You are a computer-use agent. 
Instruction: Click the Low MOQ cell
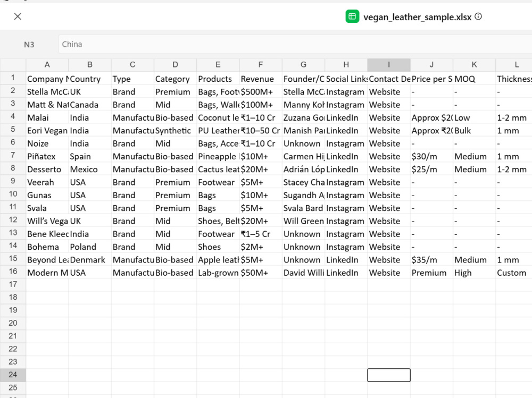click(475, 117)
